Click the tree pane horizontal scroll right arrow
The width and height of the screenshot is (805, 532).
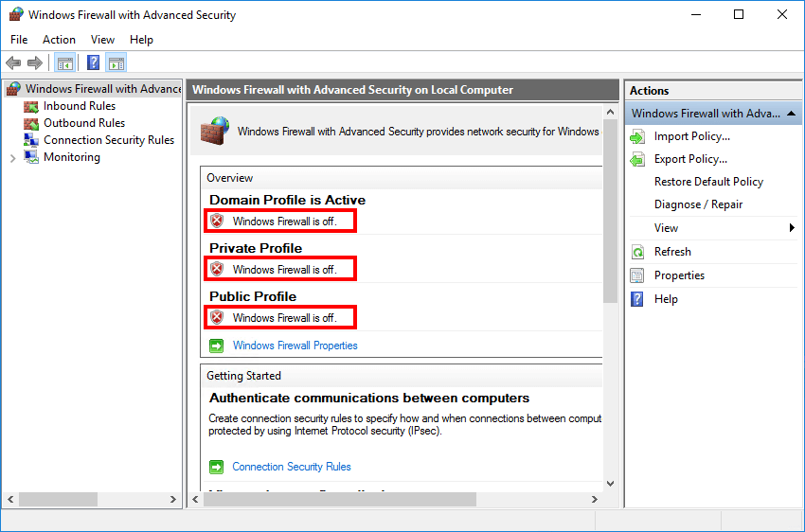pos(173,499)
